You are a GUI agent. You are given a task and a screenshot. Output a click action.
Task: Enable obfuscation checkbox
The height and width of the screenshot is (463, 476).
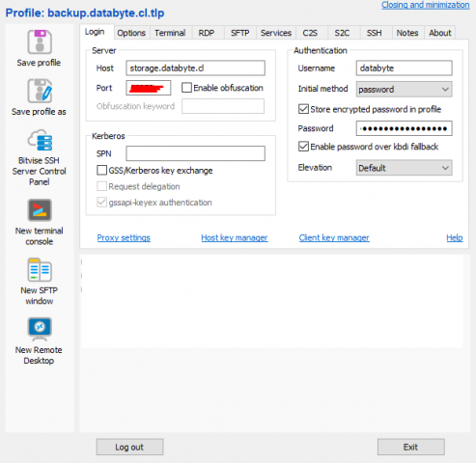click(186, 88)
